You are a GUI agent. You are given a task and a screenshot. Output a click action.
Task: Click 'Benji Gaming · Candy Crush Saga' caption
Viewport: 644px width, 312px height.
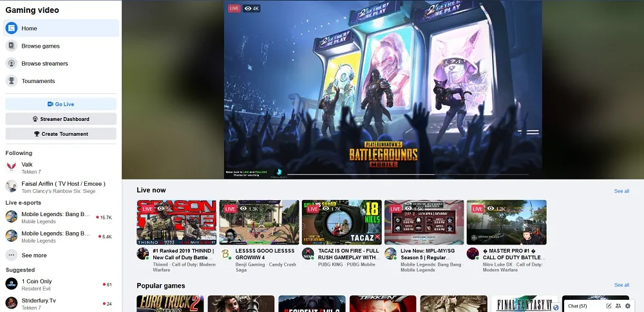click(x=266, y=267)
